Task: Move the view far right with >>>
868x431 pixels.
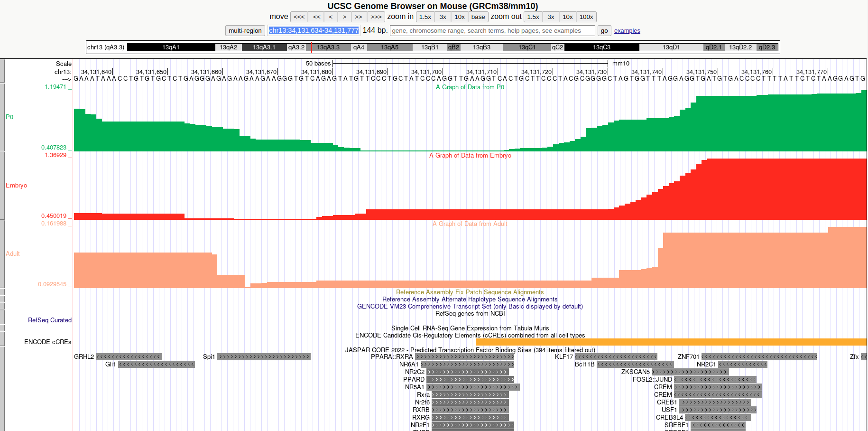Action: coord(375,17)
